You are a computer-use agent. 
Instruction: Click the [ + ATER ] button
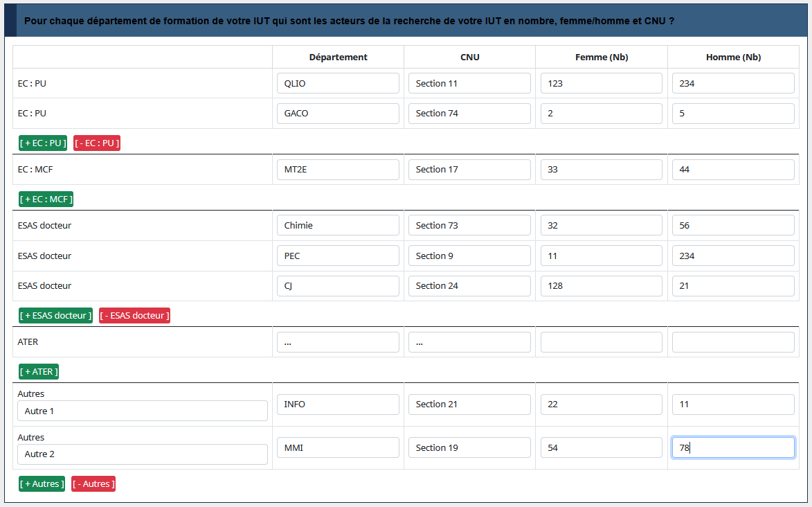point(39,372)
